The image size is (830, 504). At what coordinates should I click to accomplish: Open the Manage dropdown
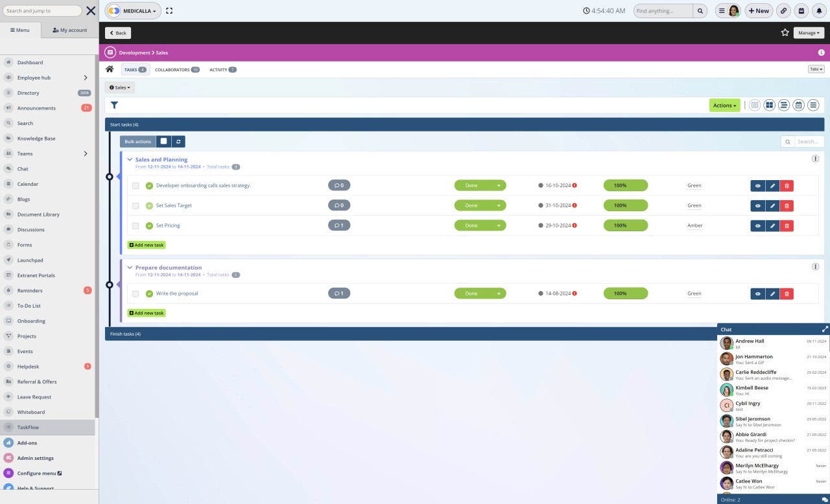pyautogui.click(x=808, y=32)
